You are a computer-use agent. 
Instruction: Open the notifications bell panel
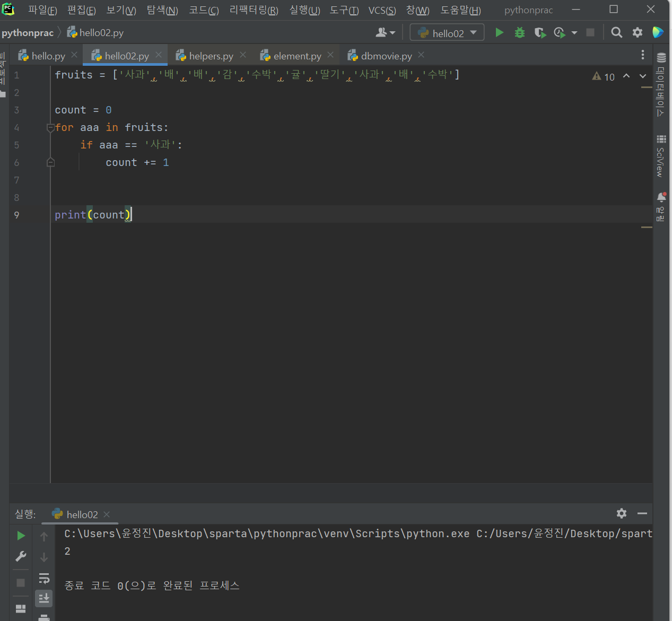(661, 207)
